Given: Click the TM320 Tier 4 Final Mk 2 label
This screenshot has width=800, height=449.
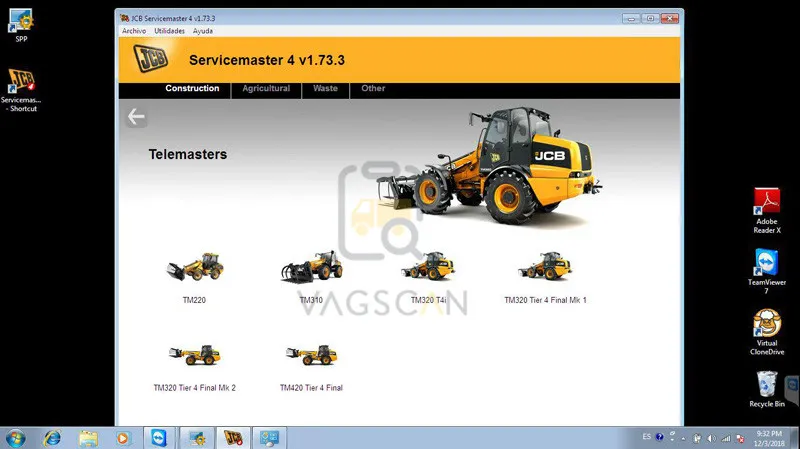Looking at the screenshot, I should tap(195, 388).
